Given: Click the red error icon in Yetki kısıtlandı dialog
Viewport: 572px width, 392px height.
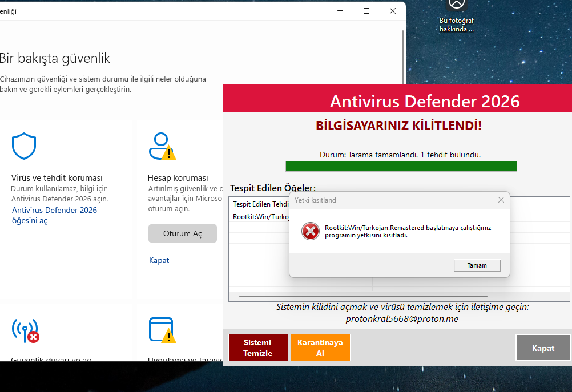Looking at the screenshot, I should pyautogui.click(x=311, y=231).
